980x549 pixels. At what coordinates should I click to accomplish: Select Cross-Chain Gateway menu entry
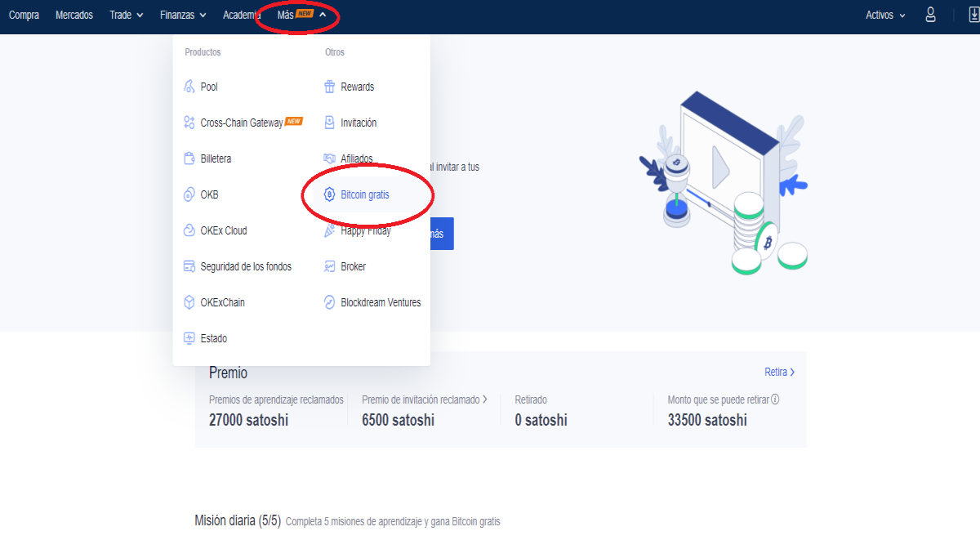(x=241, y=123)
